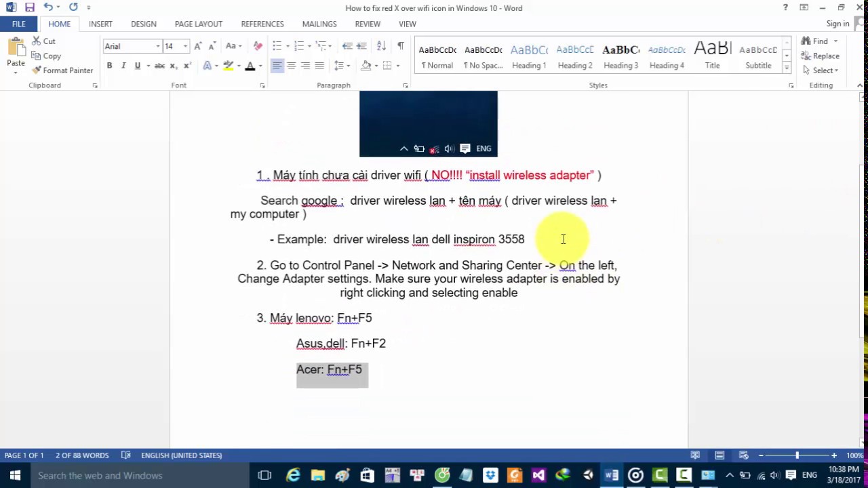The height and width of the screenshot is (488, 868).
Task: Apply subscript formatting
Action: pyautogui.click(x=172, y=66)
